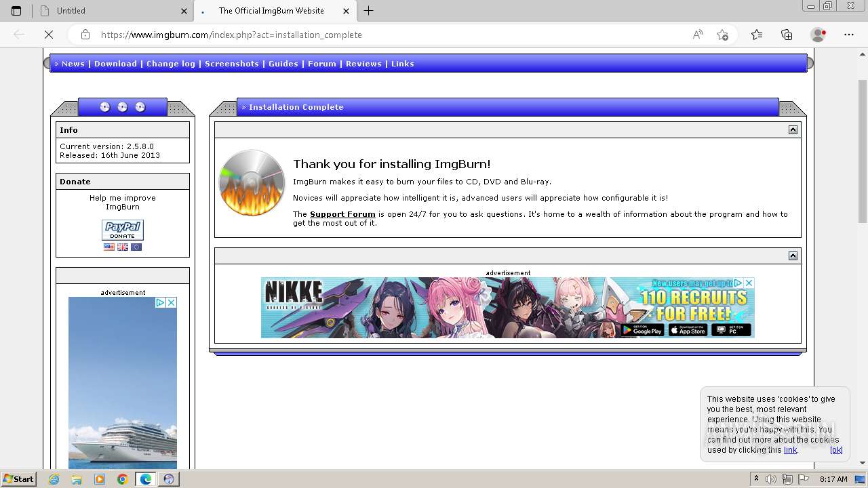Click the address bar URL

231,35
